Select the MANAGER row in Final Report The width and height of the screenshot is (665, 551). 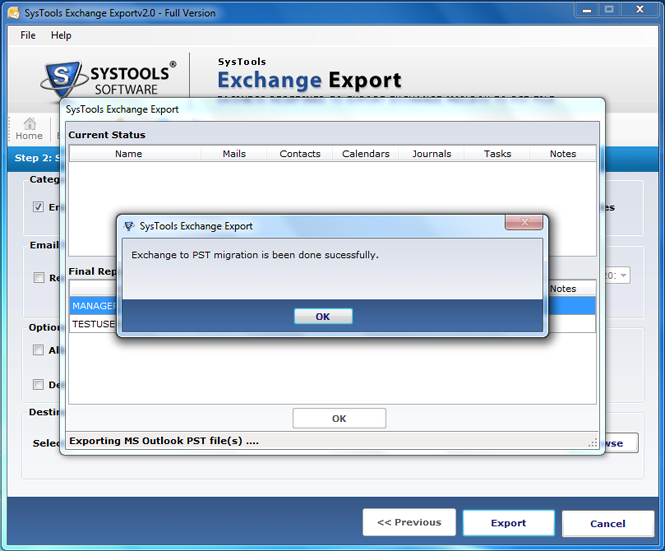(x=93, y=306)
